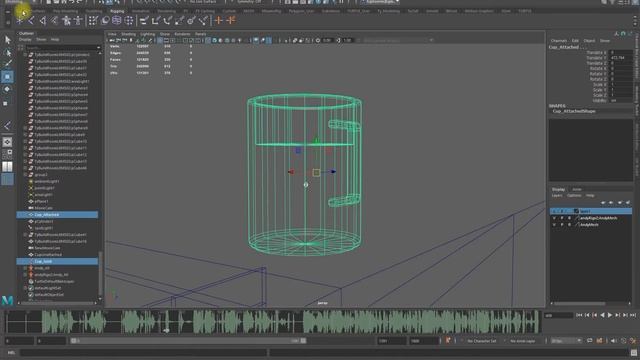Expand the defaultLightSet node in Outliner
Screen dimensions: 640x360
pos(25,288)
